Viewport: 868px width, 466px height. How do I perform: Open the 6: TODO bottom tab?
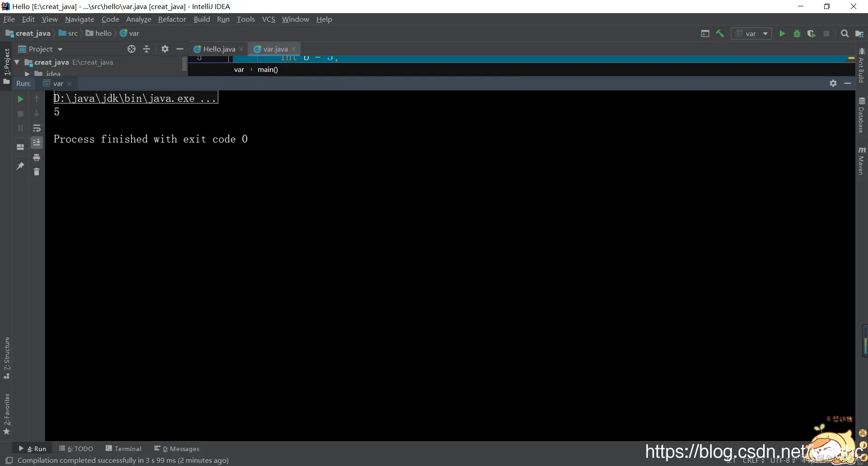pos(76,448)
